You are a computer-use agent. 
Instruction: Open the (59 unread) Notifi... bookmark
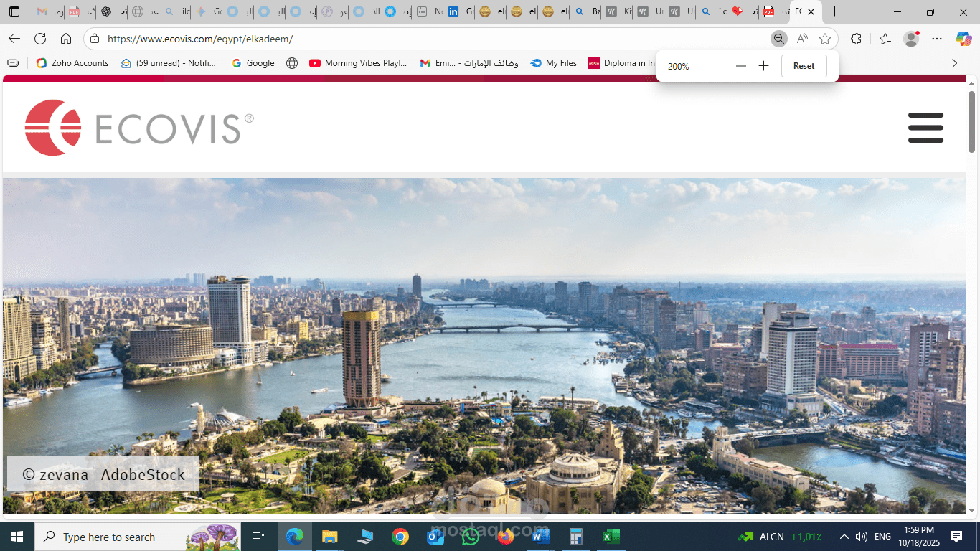click(x=169, y=63)
